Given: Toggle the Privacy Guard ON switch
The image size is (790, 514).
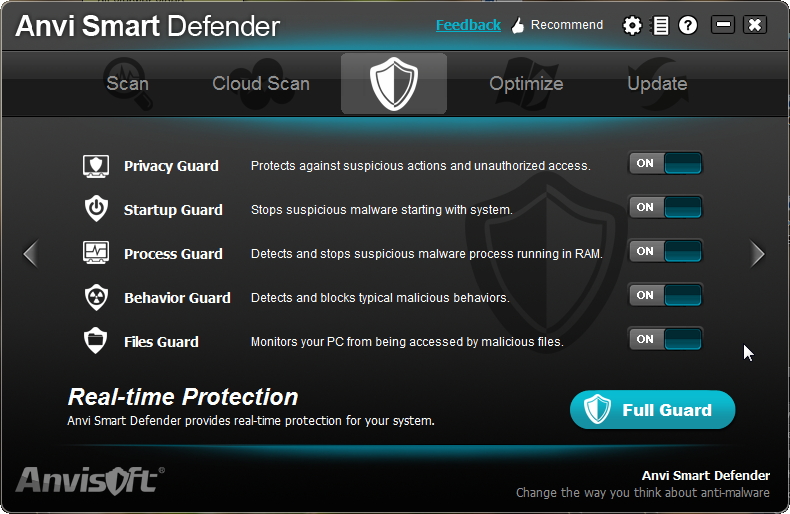Looking at the screenshot, I should click(665, 163).
